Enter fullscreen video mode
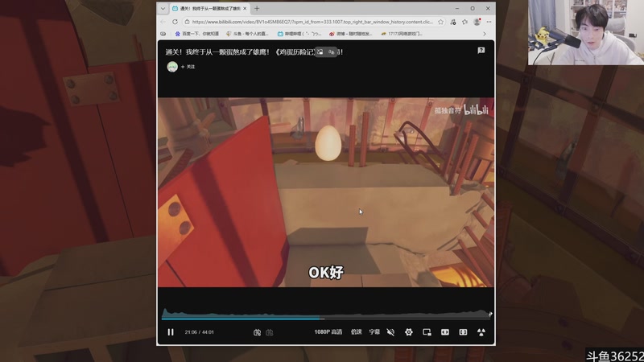644x362 pixels. [481, 332]
